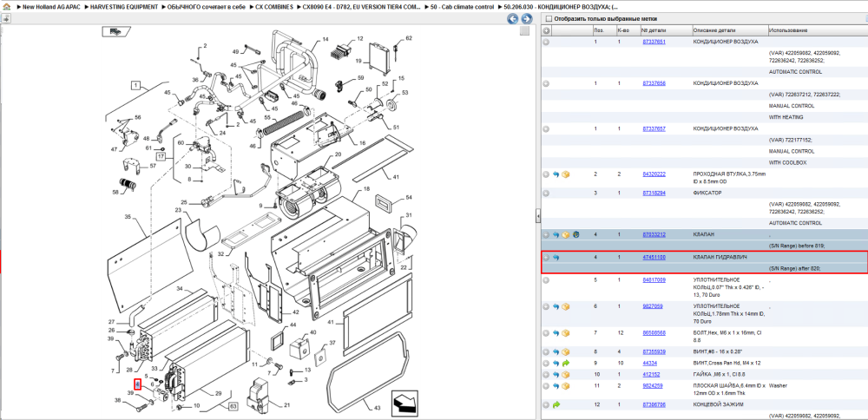Go to next diagram with right arrow
The image size is (868, 420).
[x=527, y=19]
